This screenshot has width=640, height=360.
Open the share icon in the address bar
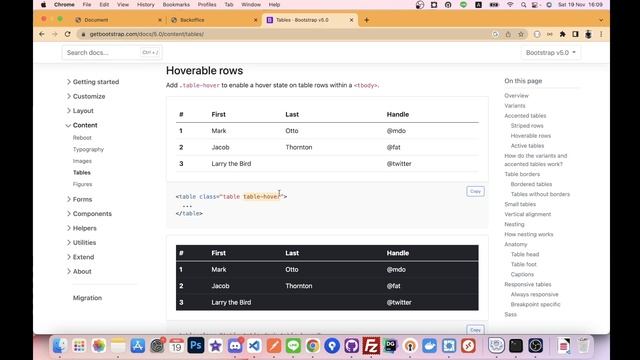pyautogui.click(x=508, y=34)
